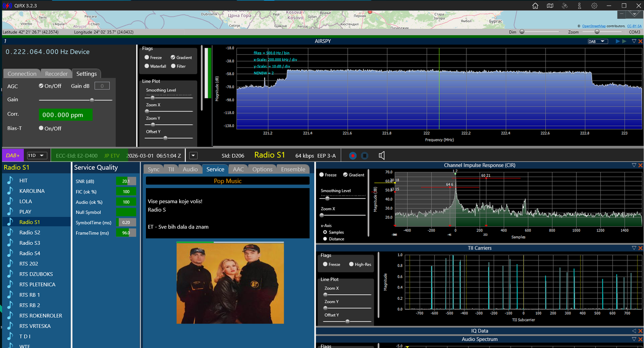Viewport: 644px width, 348px height.
Task: Open the DAB mode dropdown
Action: click(598, 41)
